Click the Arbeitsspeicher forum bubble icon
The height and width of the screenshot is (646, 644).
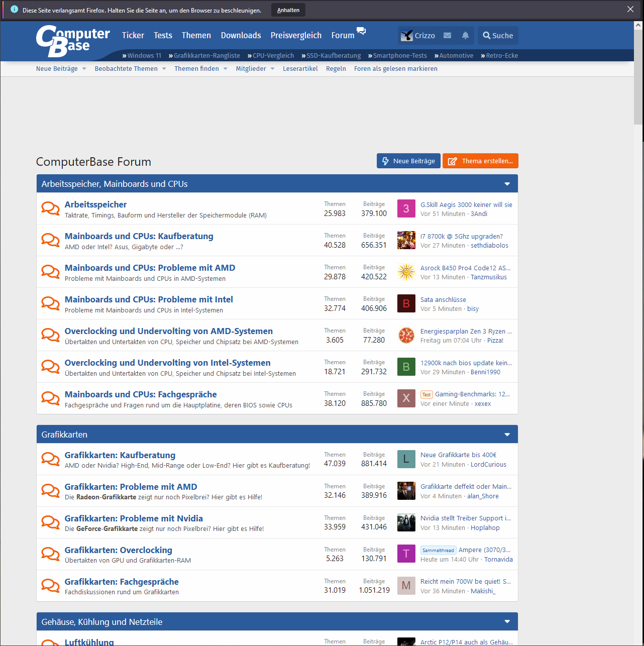point(50,208)
